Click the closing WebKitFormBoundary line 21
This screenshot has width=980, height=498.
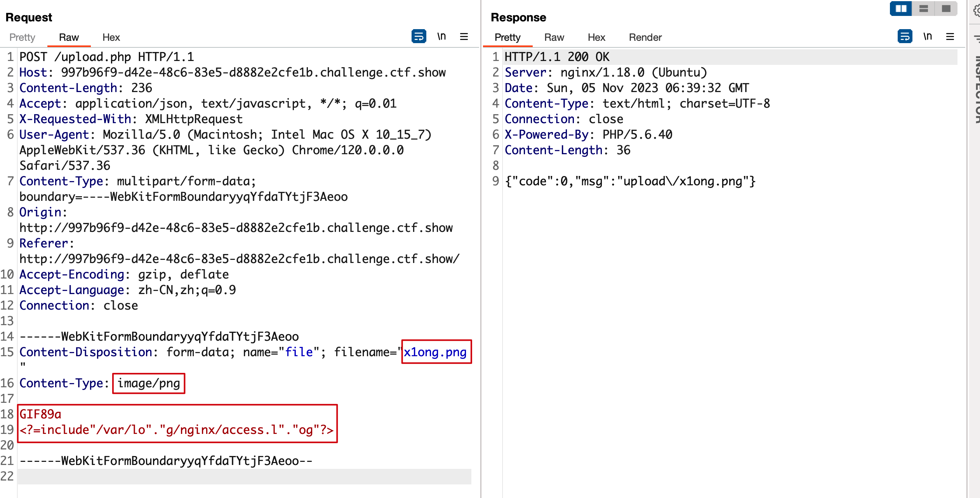click(166, 461)
